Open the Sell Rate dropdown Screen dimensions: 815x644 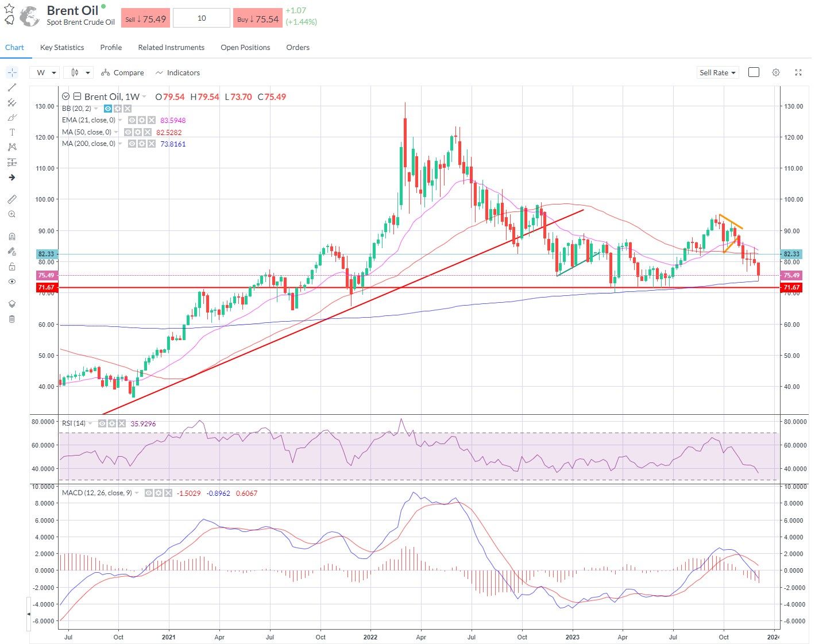coord(717,72)
